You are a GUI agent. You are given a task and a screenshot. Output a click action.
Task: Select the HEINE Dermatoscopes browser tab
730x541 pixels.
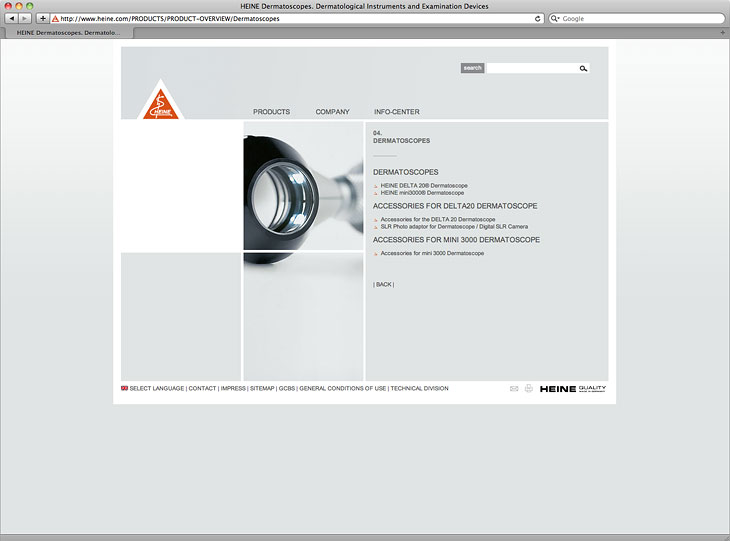point(68,33)
